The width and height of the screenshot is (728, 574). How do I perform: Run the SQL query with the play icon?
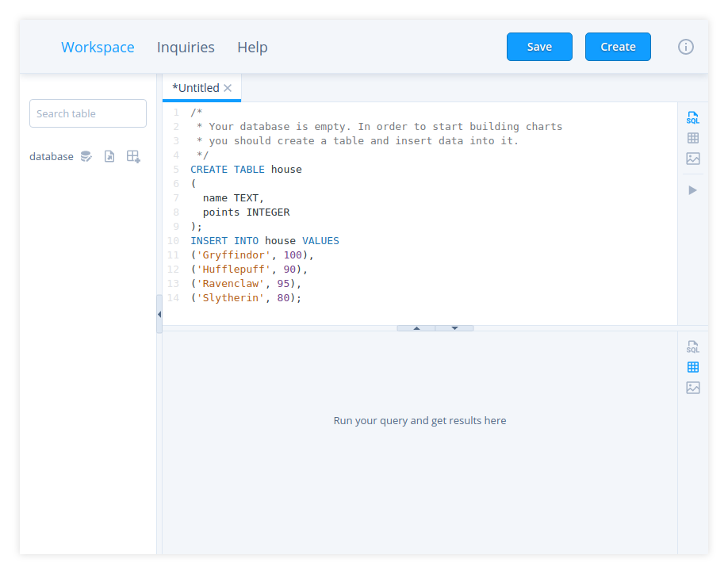pos(692,189)
